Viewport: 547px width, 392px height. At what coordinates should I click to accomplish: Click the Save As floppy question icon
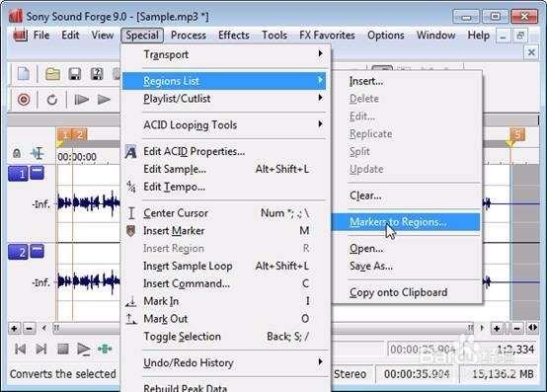(x=97, y=74)
